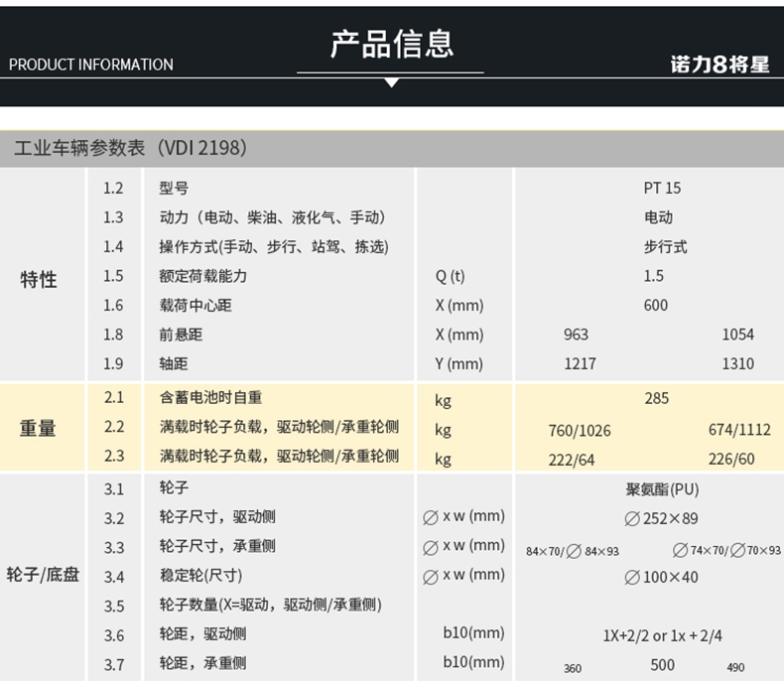This screenshot has height=682, width=784.
Task: Select the 重量 category cell
Action: 39,429
